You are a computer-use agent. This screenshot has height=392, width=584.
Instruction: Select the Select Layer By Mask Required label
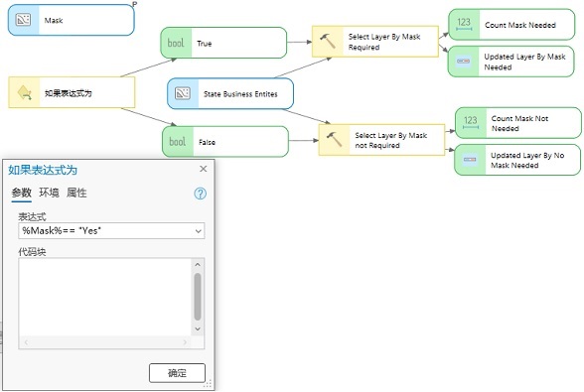click(384, 42)
